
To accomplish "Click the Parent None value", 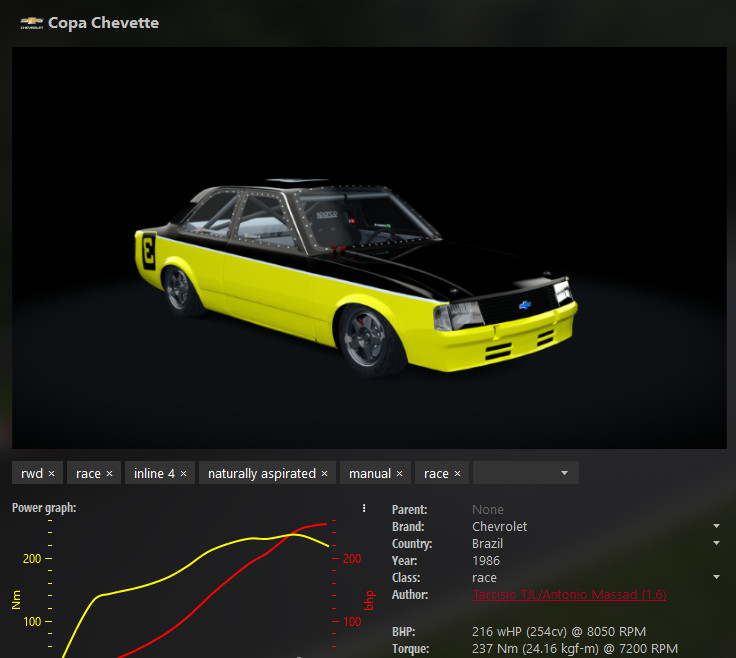I will [488, 510].
